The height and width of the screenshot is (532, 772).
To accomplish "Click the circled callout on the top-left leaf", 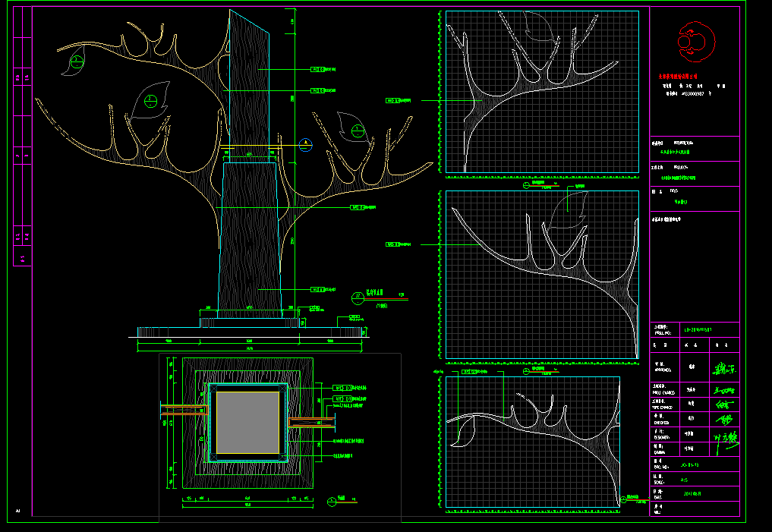I will tap(76, 60).
